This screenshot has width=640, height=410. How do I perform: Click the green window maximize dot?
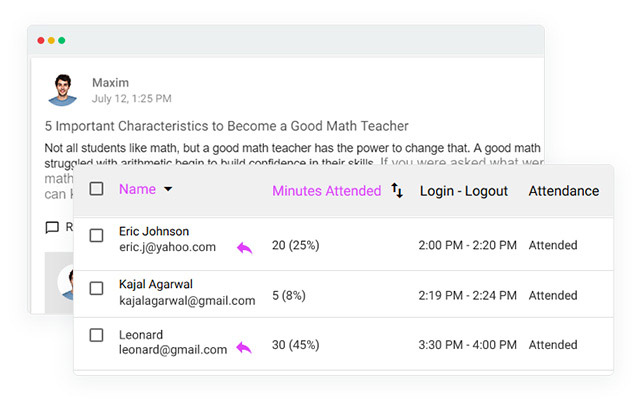pos(62,41)
